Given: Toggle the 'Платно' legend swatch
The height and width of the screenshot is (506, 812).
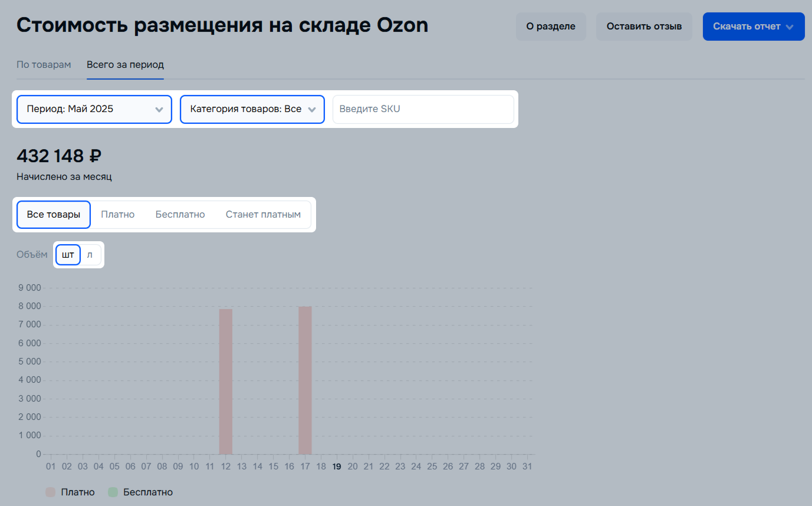Looking at the screenshot, I should [51, 492].
